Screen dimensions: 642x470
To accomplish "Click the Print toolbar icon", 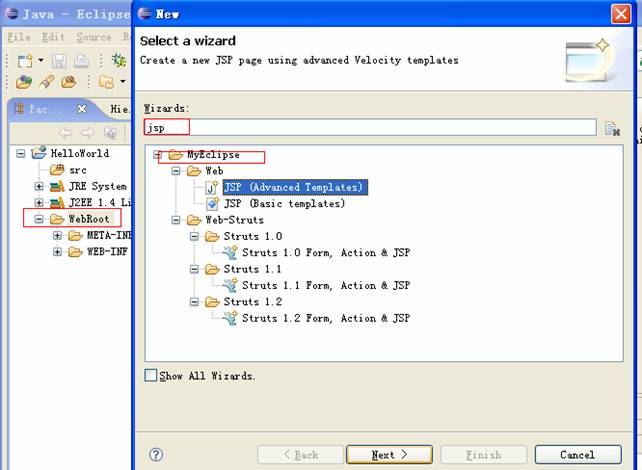I will [x=81, y=61].
